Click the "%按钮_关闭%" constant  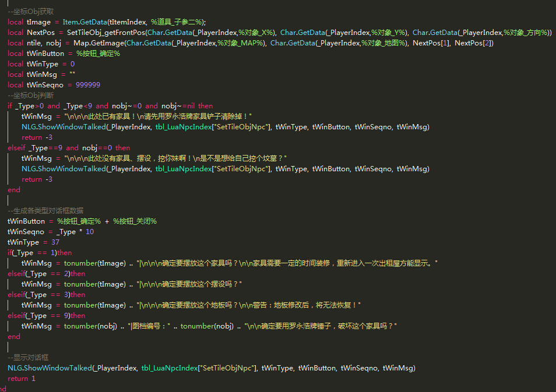coord(135,221)
